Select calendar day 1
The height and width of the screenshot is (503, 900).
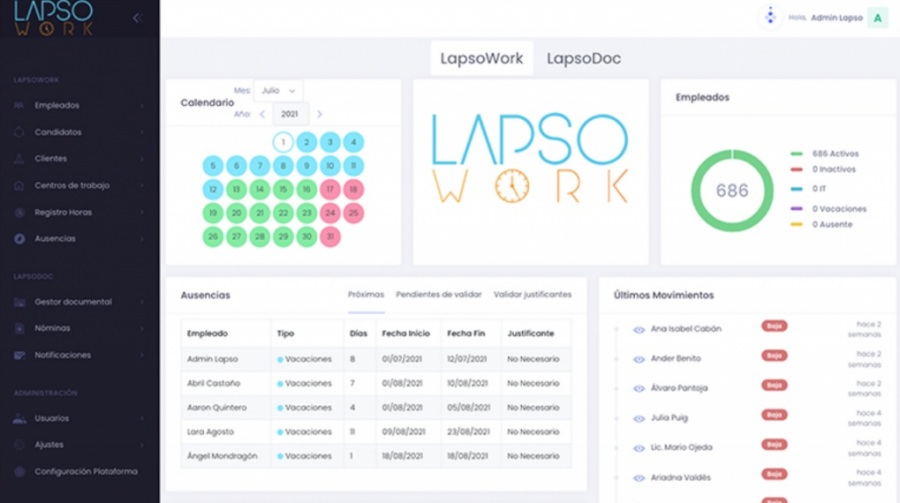point(283,142)
